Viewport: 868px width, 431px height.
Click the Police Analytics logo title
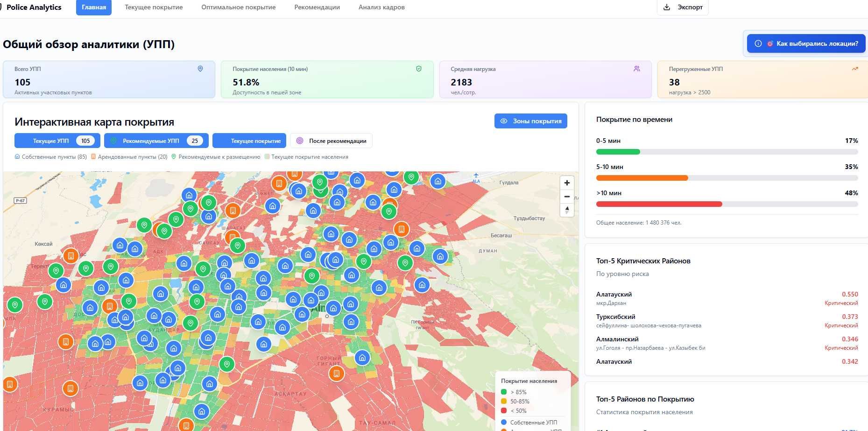click(x=34, y=7)
